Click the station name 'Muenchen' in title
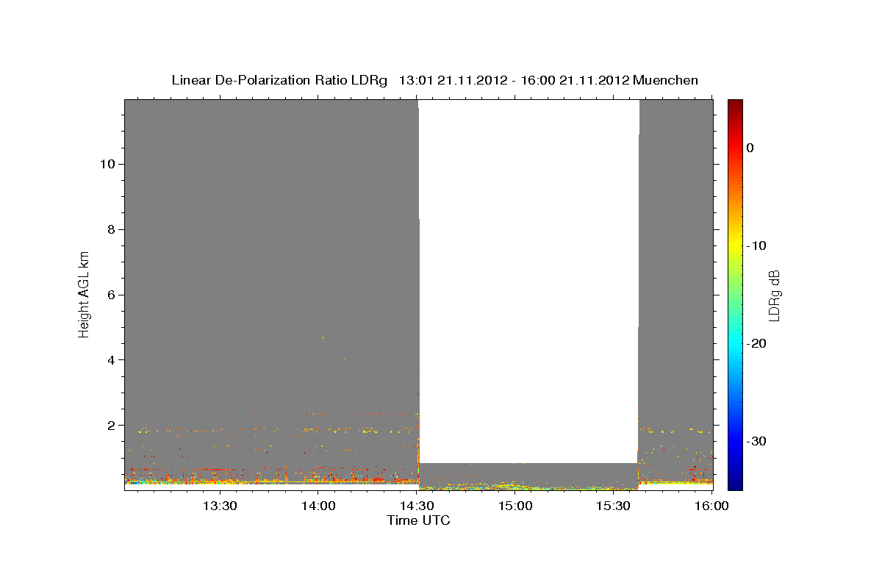The width and height of the screenshot is (882, 588). point(666,80)
